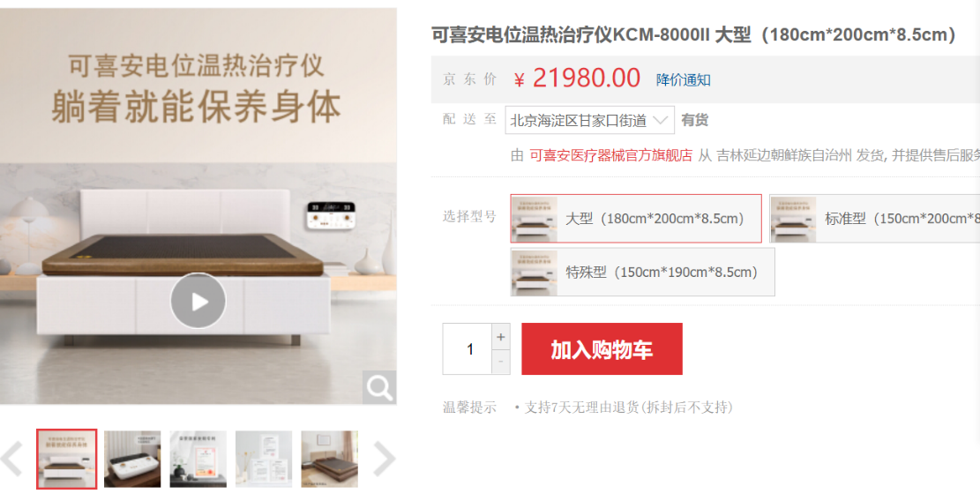Add item via 加入购物车 button
The image size is (980, 501).
point(602,349)
